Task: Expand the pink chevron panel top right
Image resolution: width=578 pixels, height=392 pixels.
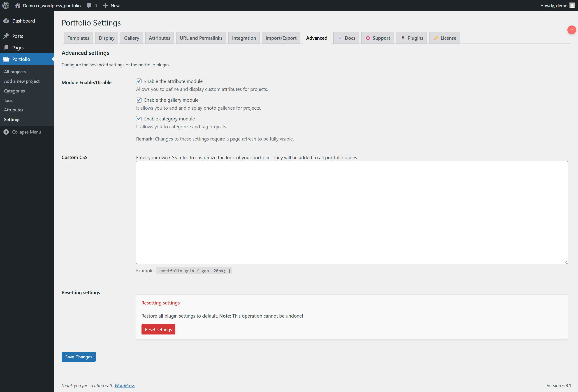Action: tap(572, 30)
